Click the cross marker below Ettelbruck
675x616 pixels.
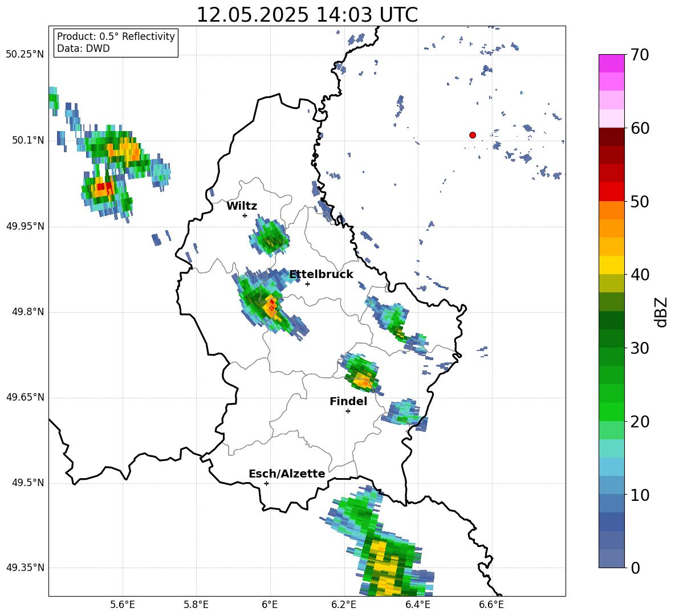coord(307,284)
